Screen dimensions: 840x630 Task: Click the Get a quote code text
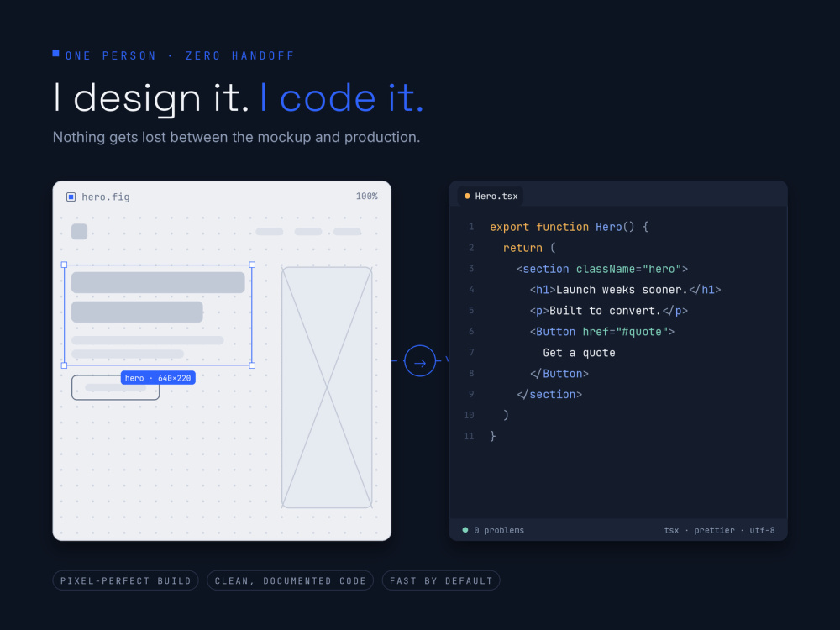[579, 353]
